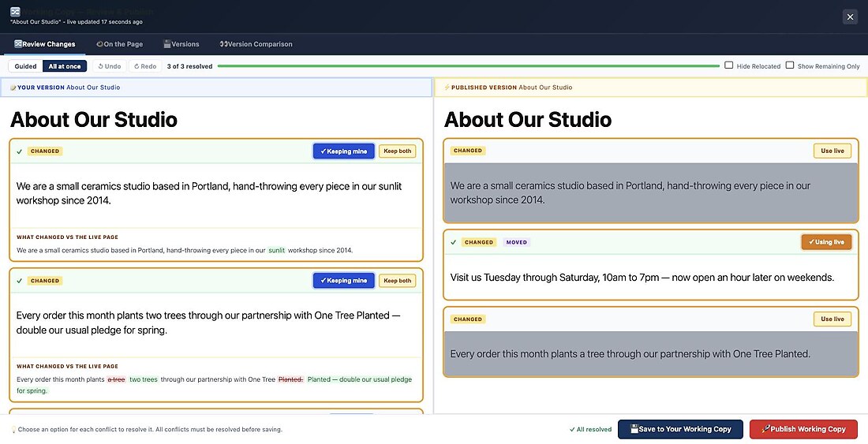Click the 'All resolved' status text
The width and height of the screenshot is (868, 444).
click(x=591, y=430)
